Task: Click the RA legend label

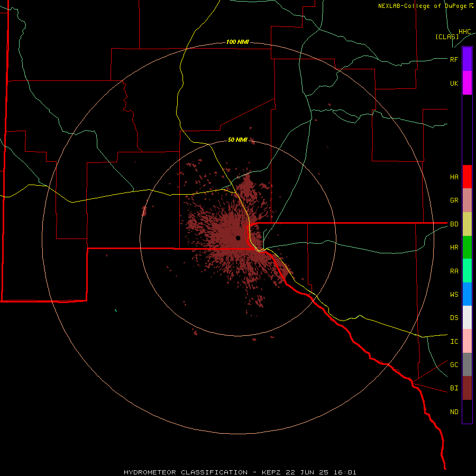Action: coord(454,271)
